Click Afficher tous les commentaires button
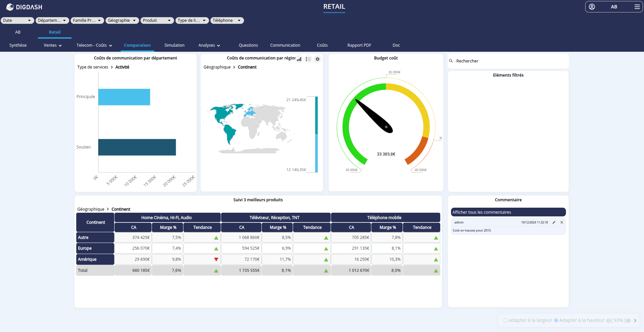 coord(508,212)
